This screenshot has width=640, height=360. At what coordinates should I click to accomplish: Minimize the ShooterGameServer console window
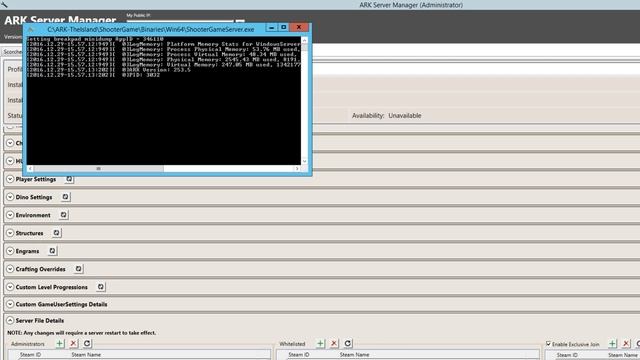coord(271,27)
